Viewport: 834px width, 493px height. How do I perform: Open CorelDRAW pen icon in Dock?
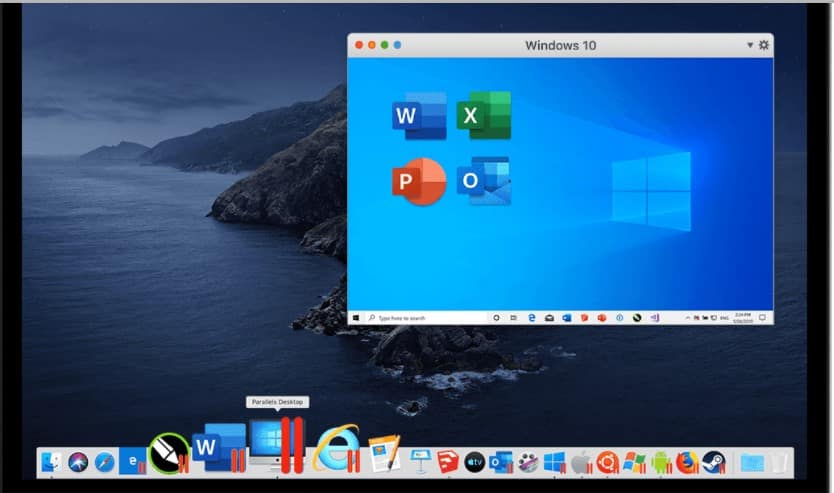pyautogui.click(x=170, y=454)
